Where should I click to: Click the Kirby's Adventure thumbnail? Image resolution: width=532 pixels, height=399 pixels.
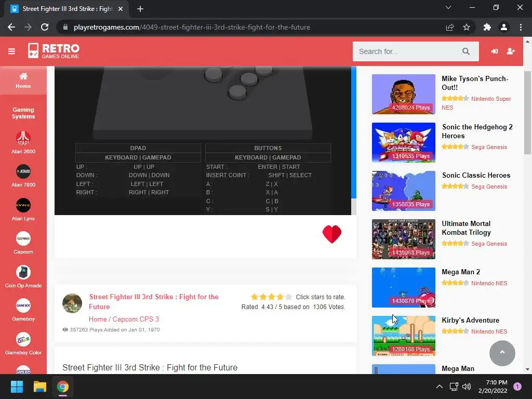click(x=403, y=336)
